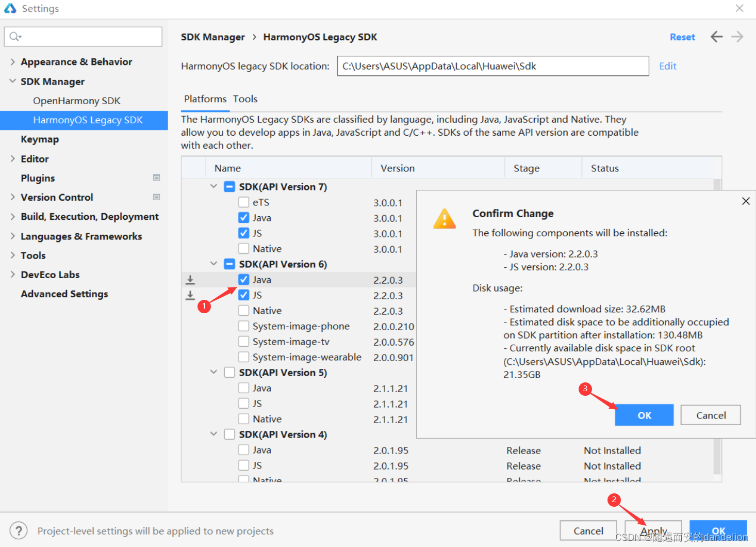Viewport: 756px width, 547px height.
Task: Navigate back with the left arrow
Action: pyautogui.click(x=716, y=37)
